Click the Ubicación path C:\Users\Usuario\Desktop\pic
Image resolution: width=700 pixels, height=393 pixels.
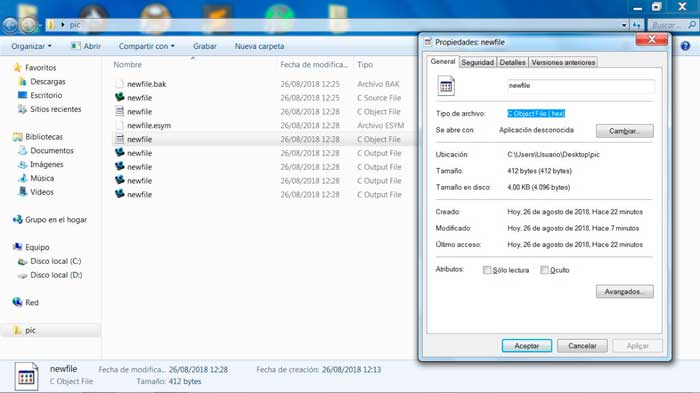(x=553, y=155)
